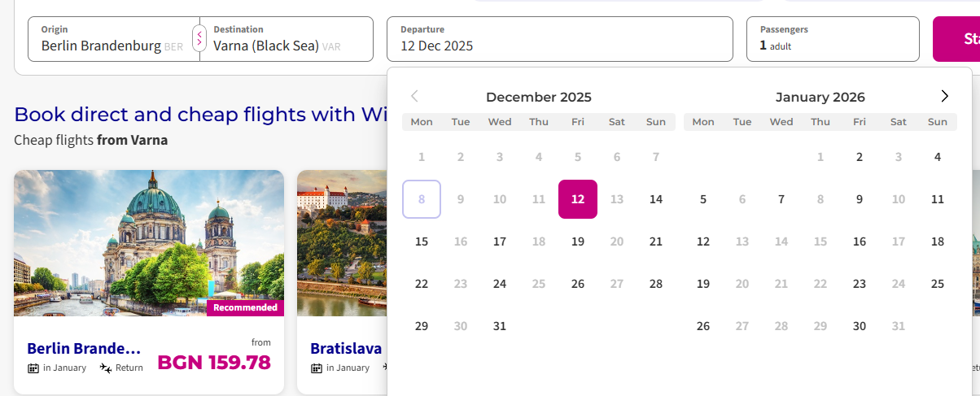
Task: Open the Origin field Berlin Brandenburg
Action: [x=114, y=39]
